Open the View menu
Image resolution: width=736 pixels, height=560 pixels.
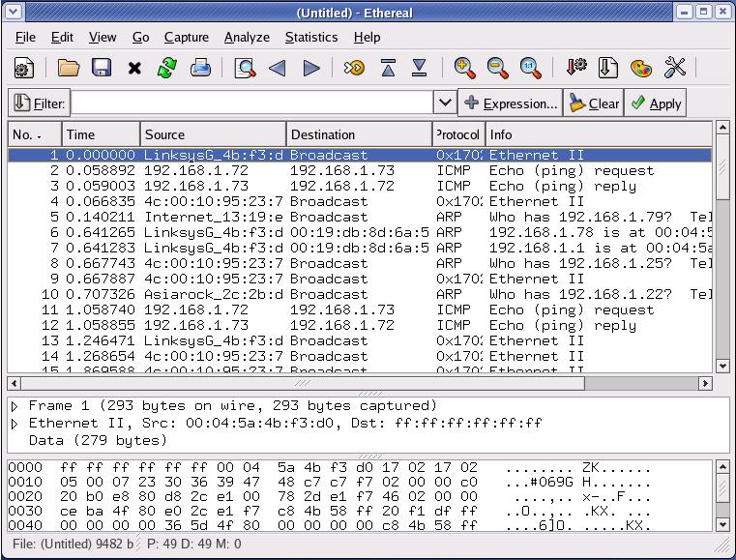click(103, 37)
